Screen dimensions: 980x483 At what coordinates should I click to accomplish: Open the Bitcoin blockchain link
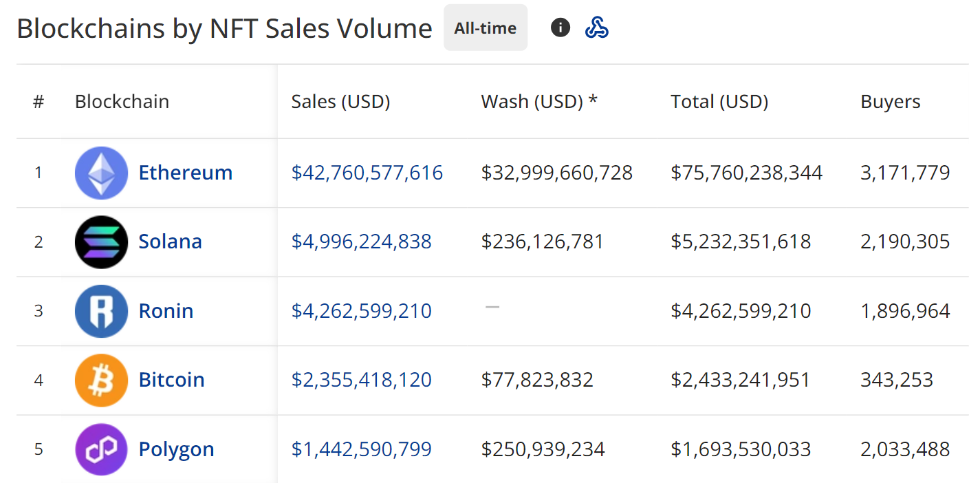coord(171,380)
